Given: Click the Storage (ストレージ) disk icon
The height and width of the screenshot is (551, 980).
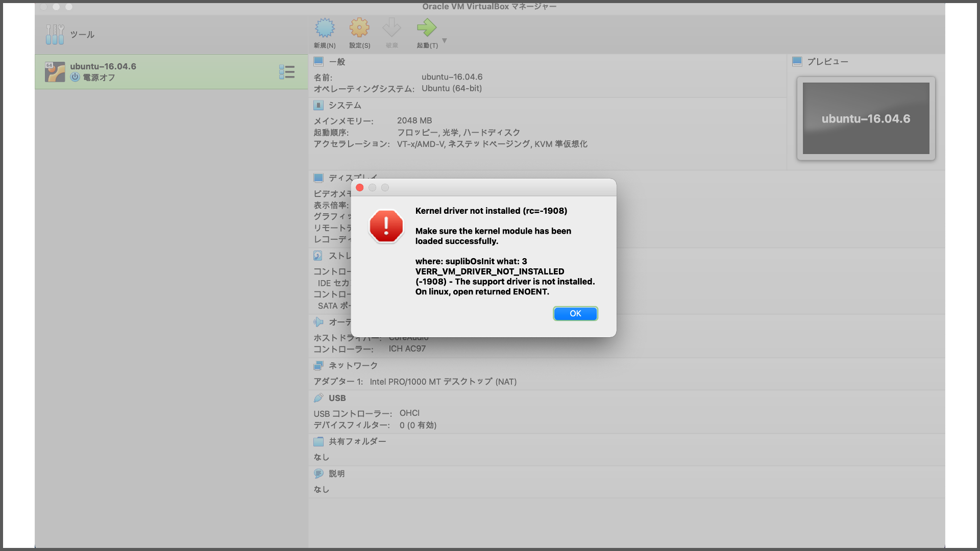Looking at the screenshot, I should pyautogui.click(x=318, y=256).
